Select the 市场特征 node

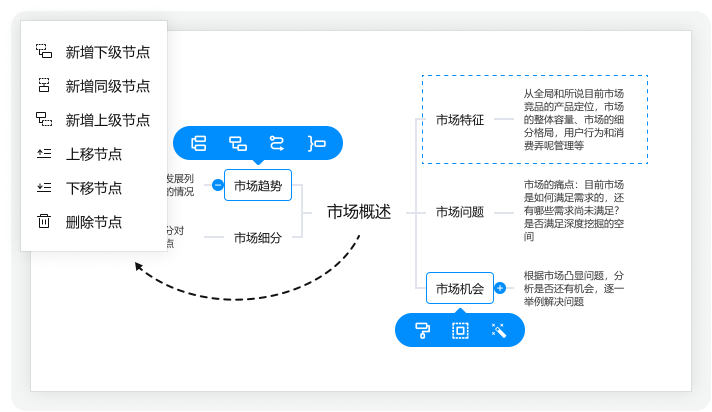click(x=460, y=120)
